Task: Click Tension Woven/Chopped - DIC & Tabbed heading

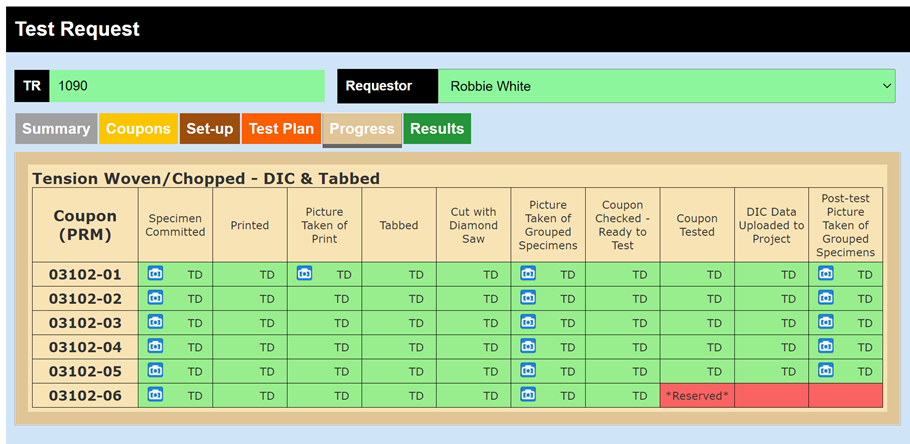Action: (x=206, y=178)
